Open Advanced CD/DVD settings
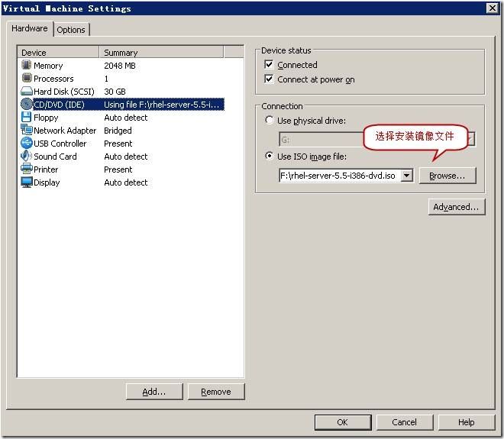 (456, 207)
